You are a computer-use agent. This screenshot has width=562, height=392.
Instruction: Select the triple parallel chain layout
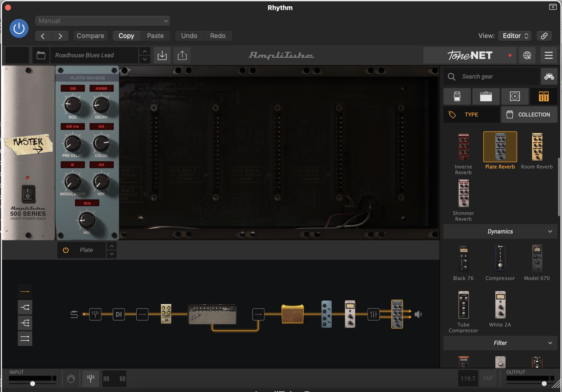tap(25, 339)
